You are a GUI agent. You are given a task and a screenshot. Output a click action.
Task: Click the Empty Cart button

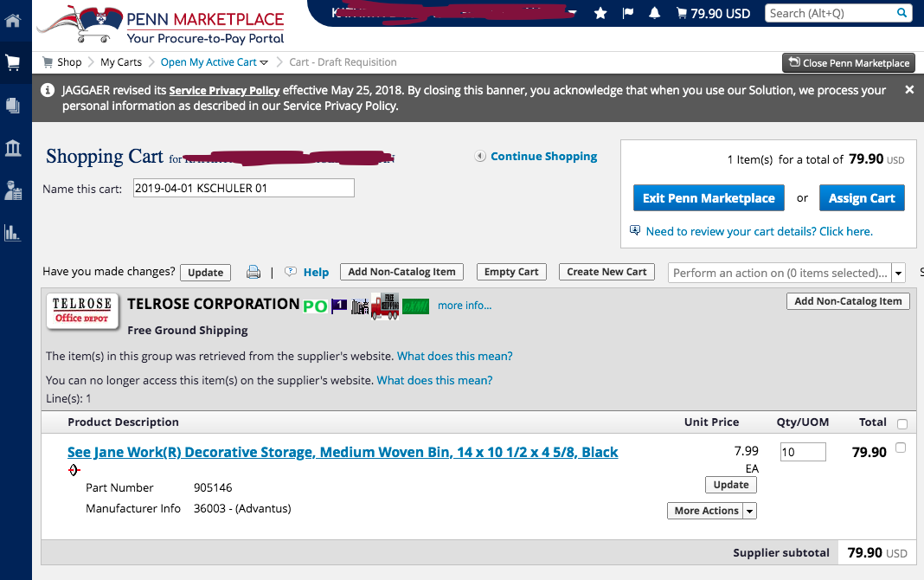(511, 272)
